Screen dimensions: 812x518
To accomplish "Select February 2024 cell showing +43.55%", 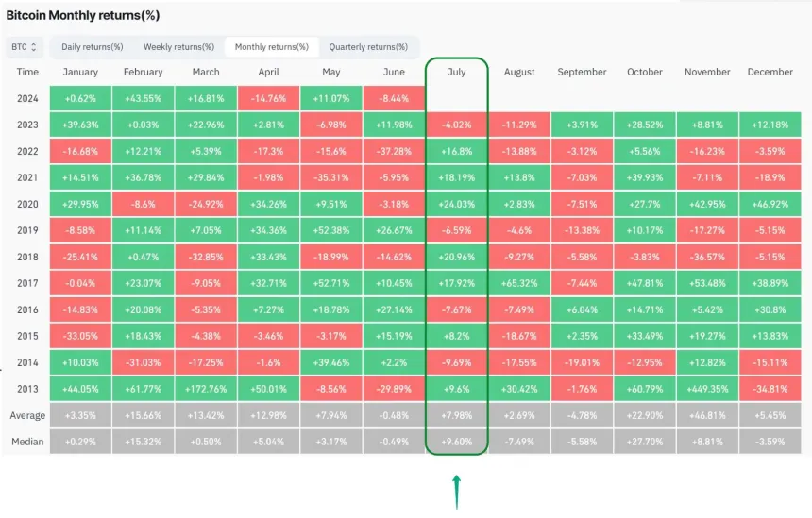I will tap(143, 98).
